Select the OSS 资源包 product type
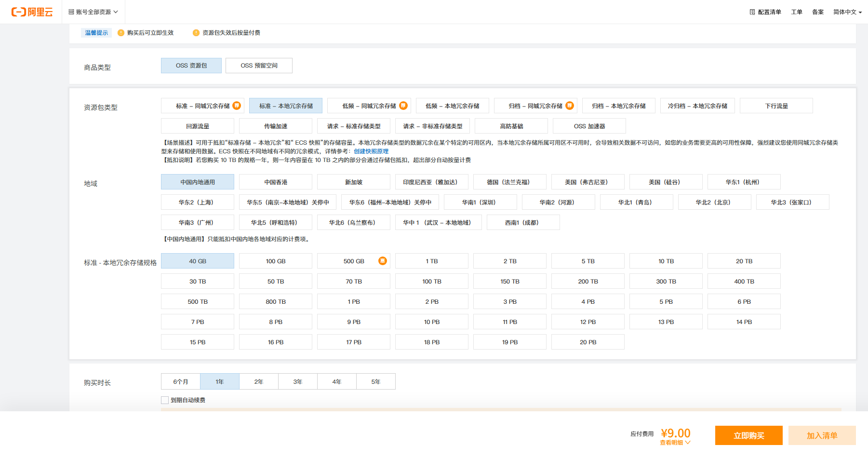Image resolution: width=868 pixels, height=459 pixels. tap(191, 66)
